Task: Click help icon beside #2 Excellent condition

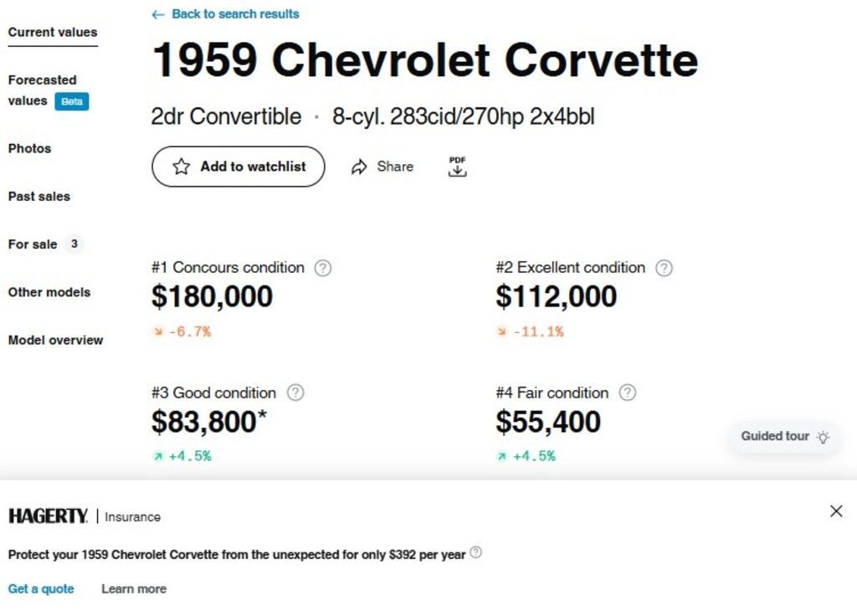Action: pyautogui.click(x=664, y=268)
